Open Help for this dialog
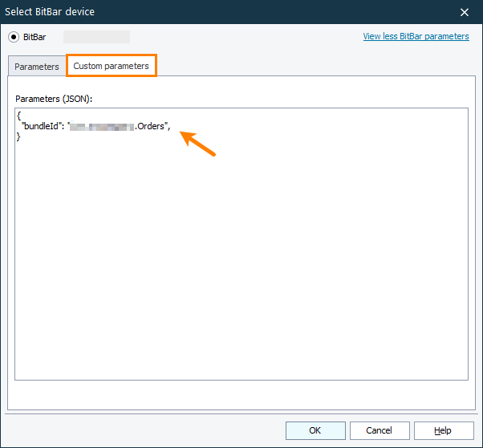 point(444,430)
